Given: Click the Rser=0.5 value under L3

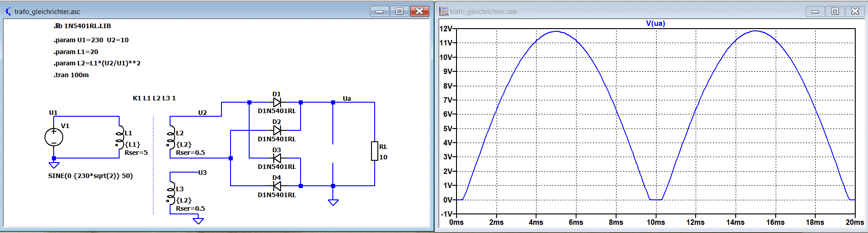Looking at the screenshot, I should pos(191,208).
